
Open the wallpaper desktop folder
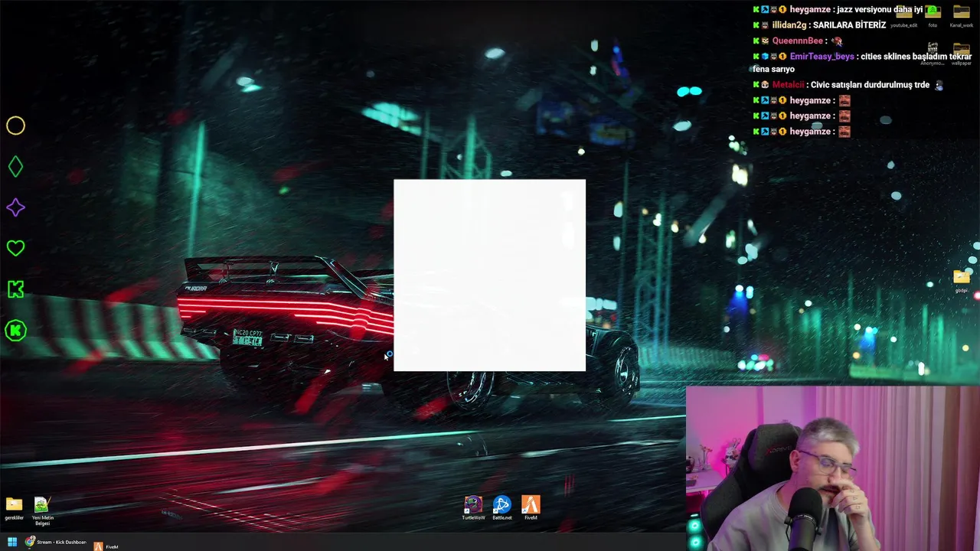pyautogui.click(x=961, y=54)
